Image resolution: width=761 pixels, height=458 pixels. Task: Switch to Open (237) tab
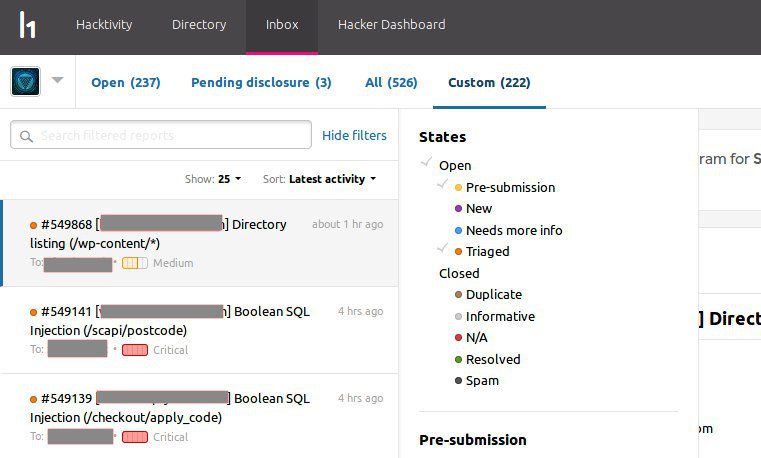coord(126,82)
